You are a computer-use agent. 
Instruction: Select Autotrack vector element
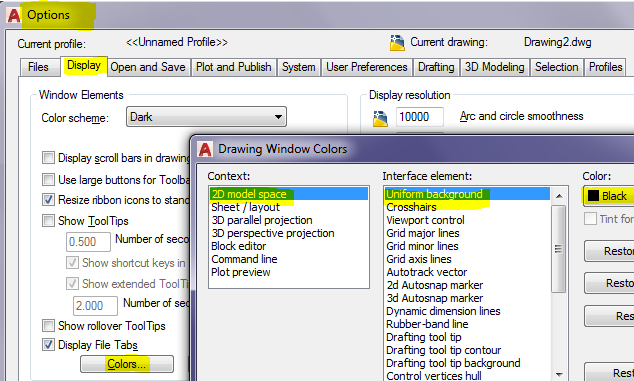(467, 272)
